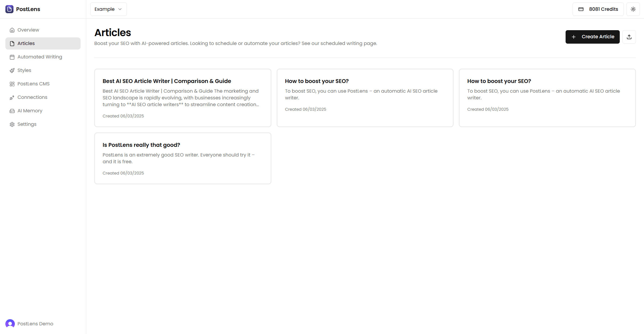Expand the chevron next to Example
Viewport: 644px width, 334px height.
click(120, 9)
